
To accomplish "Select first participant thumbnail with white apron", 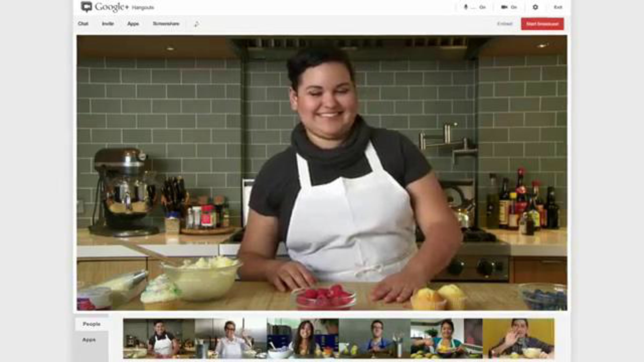I will click(159, 338).
